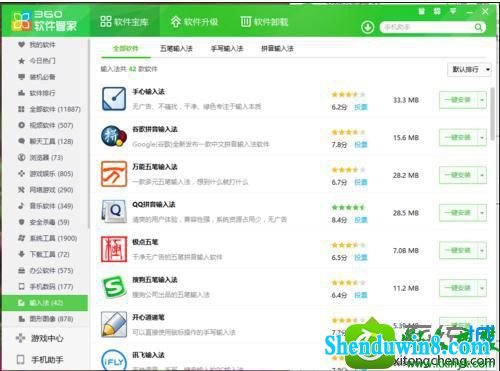The image size is (500, 371).
Task: Select the 全部软件 filter tab
Action: coord(126,49)
